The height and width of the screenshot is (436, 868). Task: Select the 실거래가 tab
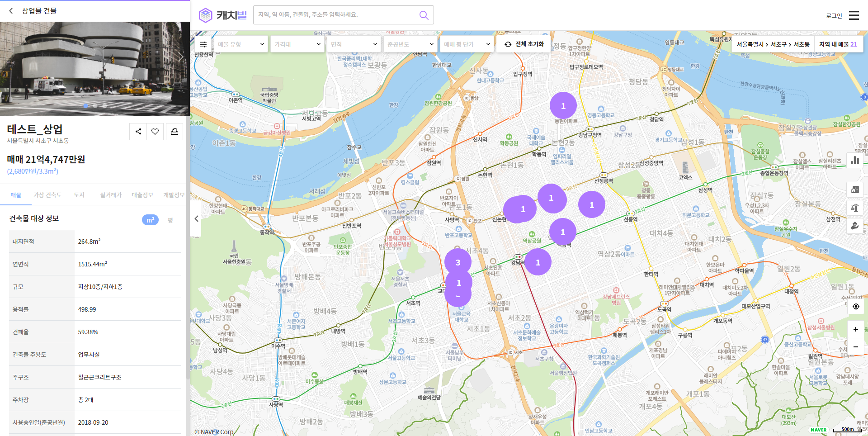(111, 195)
